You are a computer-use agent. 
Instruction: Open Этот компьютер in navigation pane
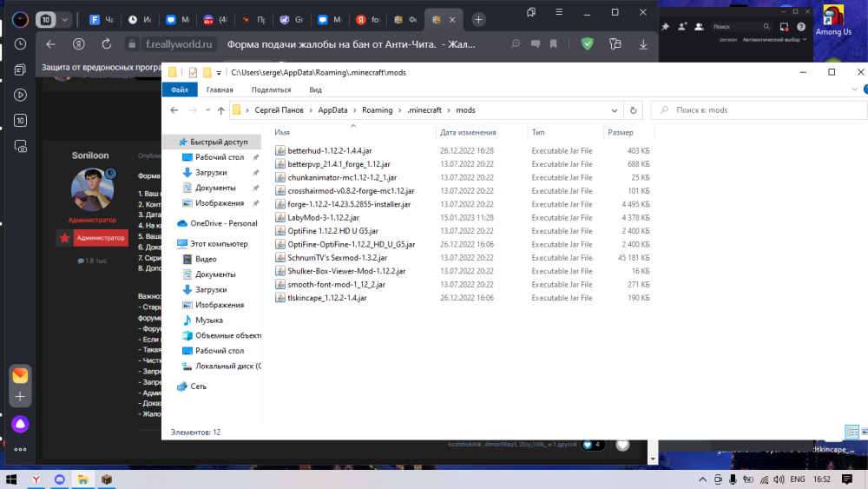pos(219,244)
